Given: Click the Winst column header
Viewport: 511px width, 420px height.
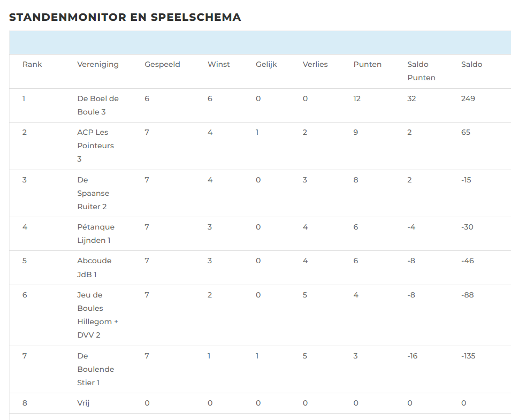Looking at the screenshot, I should pos(219,64).
